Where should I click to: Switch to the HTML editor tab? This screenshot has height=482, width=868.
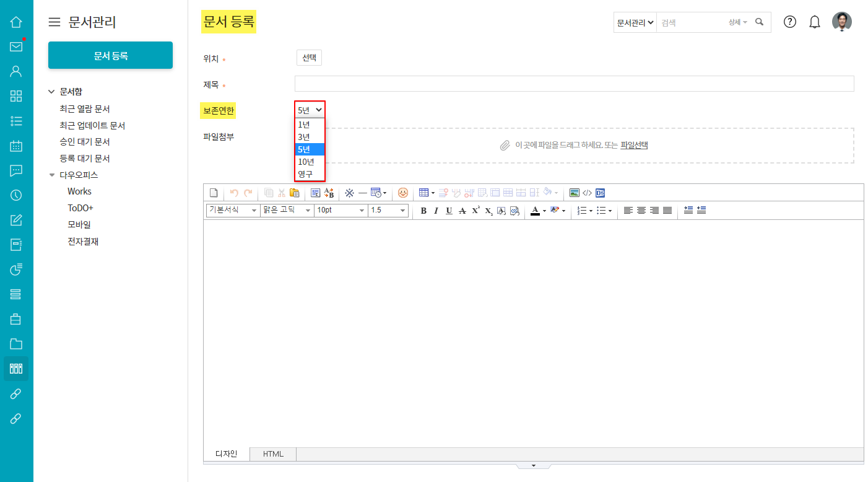coord(273,454)
